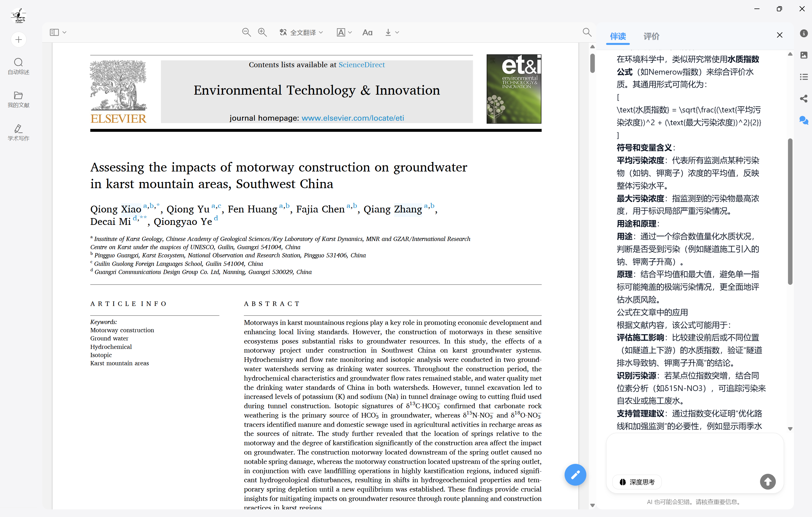Open the ScienceDirect link

362,65
